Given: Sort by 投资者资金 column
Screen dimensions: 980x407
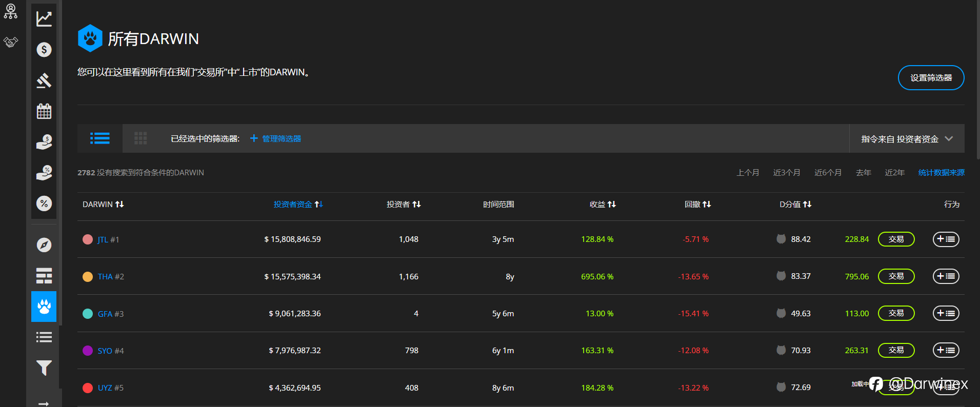Looking at the screenshot, I should (298, 204).
